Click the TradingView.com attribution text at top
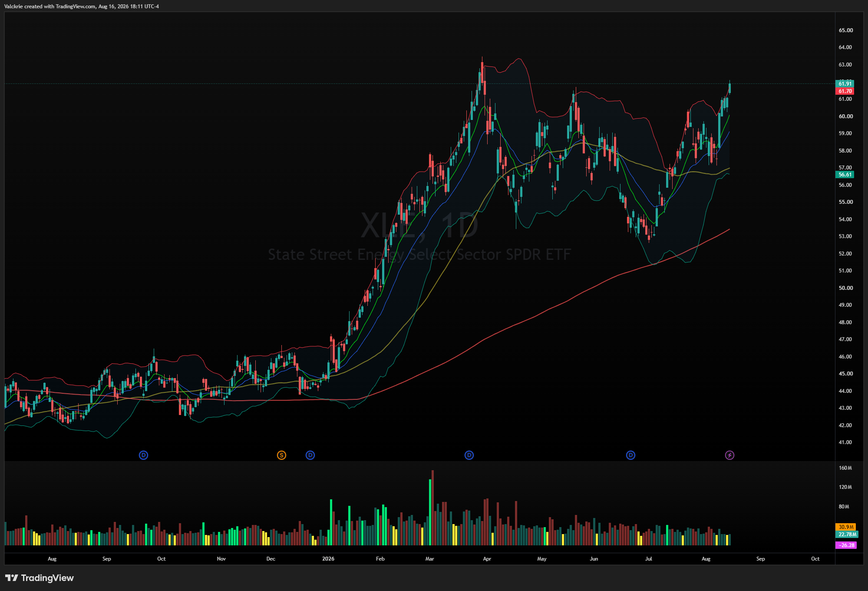 tap(76, 7)
